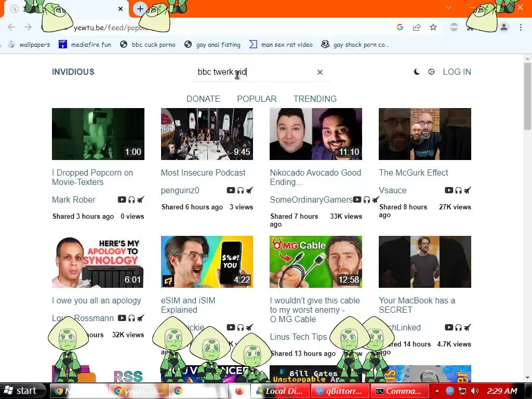Go back with the browser back arrow
The image size is (532, 399).
11,27
